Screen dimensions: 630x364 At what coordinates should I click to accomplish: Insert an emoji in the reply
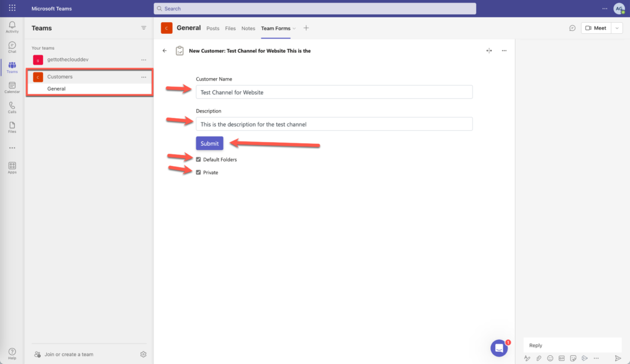(x=550, y=358)
